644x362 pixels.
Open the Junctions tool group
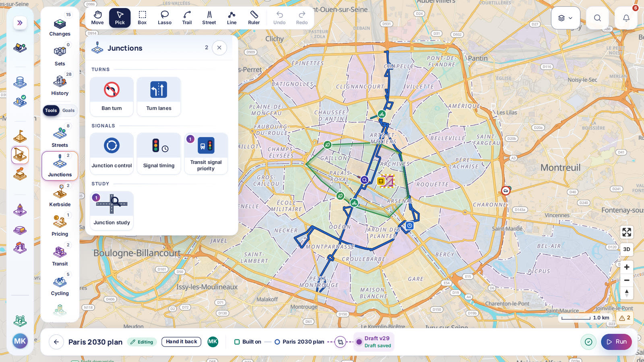tap(60, 166)
